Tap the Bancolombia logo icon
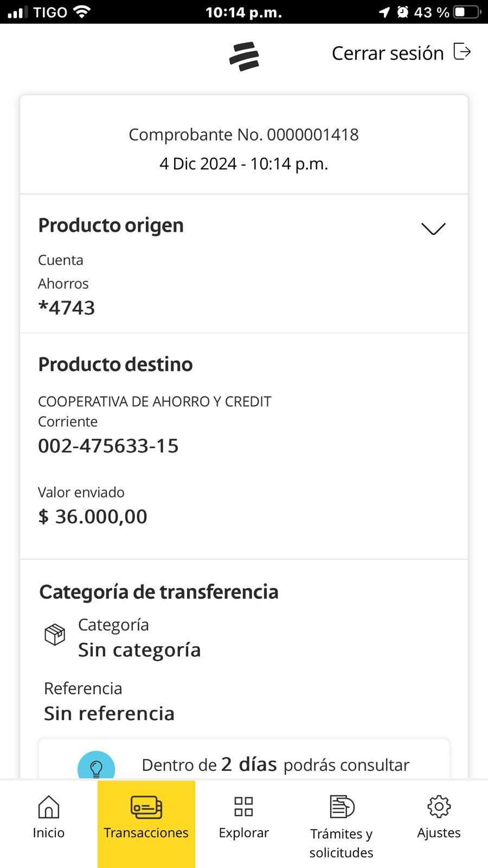The height and width of the screenshot is (868, 488). point(244,56)
